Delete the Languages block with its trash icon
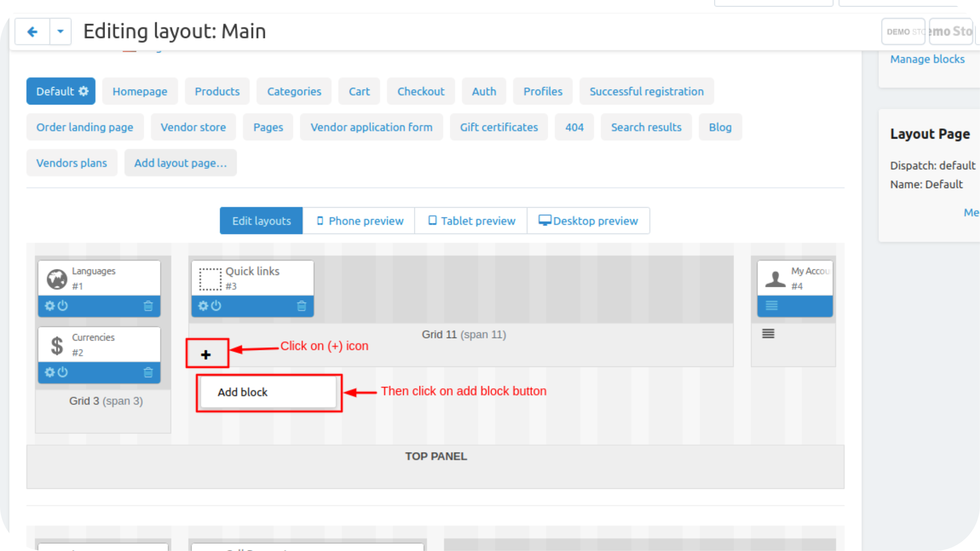The height and width of the screenshot is (551, 980). (x=148, y=306)
